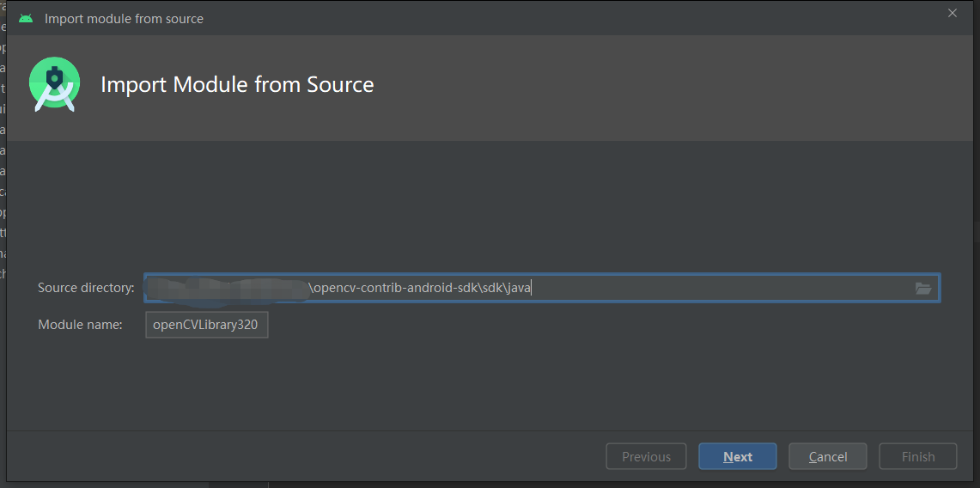Image resolution: width=980 pixels, height=488 pixels.
Task: Click empty area above Source directory row
Action: tap(490, 206)
